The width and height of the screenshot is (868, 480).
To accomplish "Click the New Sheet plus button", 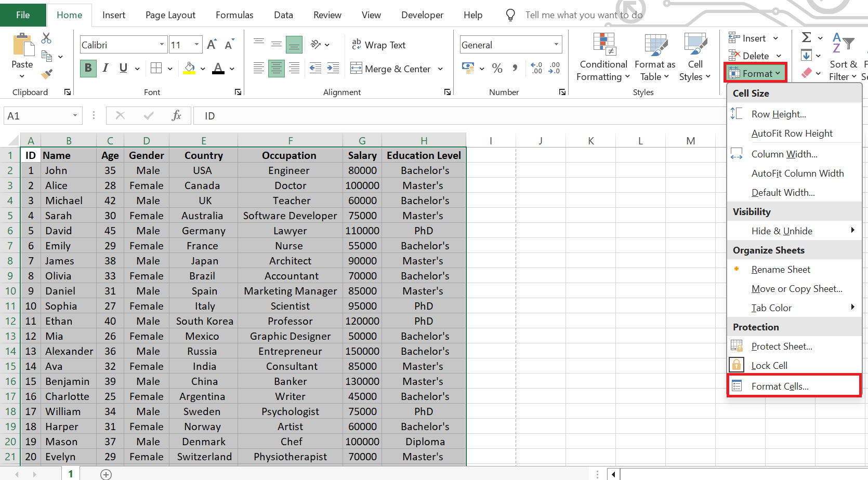I will [106, 474].
